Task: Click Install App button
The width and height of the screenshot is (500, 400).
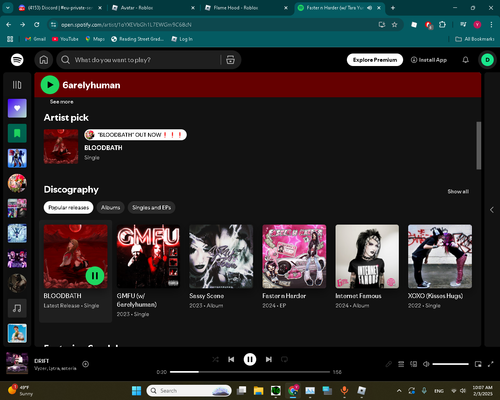Action: click(x=429, y=60)
